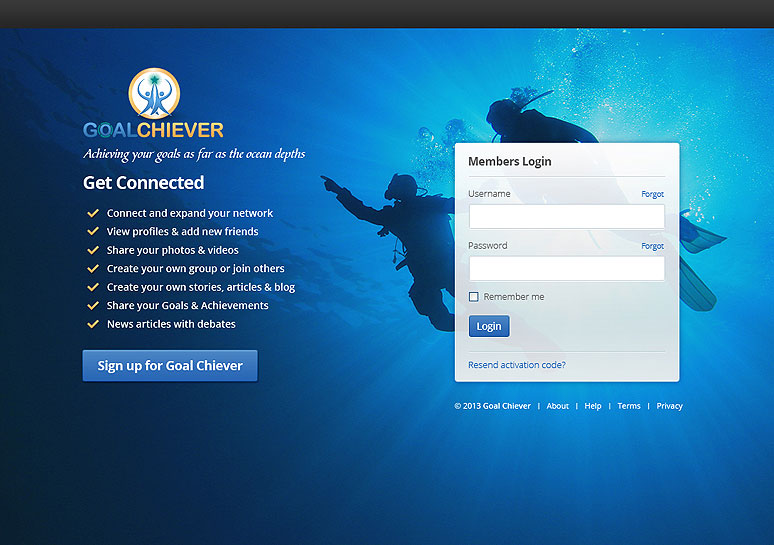774x545 pixels.
Task: Click the 'Members Login' heading
Action: tap(509, 161)
